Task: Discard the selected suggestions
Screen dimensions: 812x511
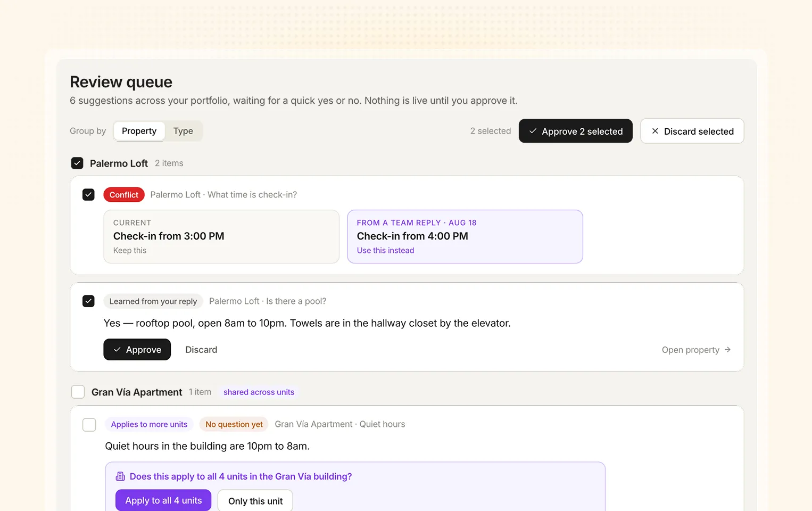Action: pyautogui.click(x=692, y=131)
